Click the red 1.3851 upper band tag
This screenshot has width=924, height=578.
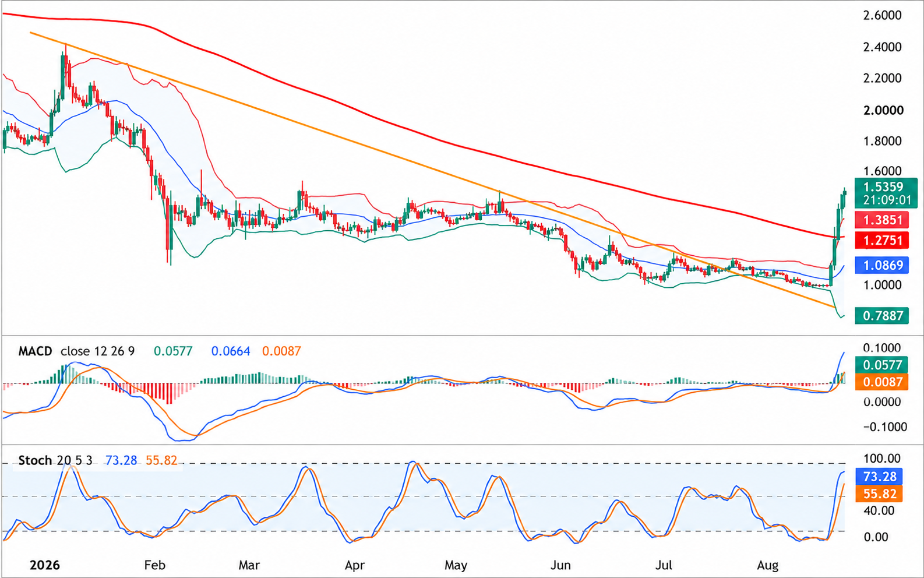882,220
